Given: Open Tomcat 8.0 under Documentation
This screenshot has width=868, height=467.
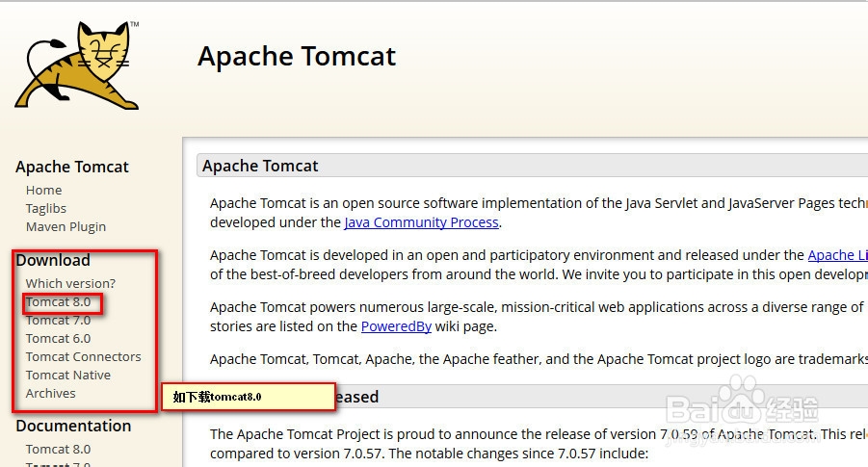Looking at the screenshot, I should (x=58, y=449).
